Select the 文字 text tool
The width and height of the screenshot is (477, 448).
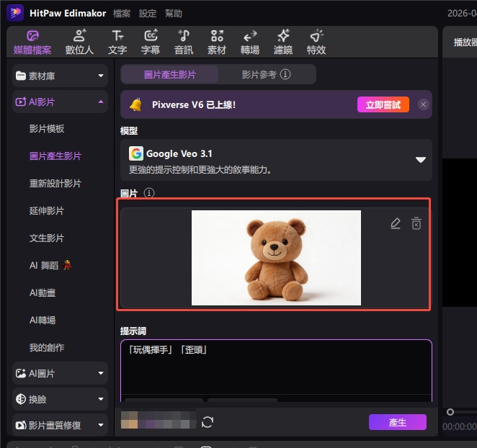(117, 42)
